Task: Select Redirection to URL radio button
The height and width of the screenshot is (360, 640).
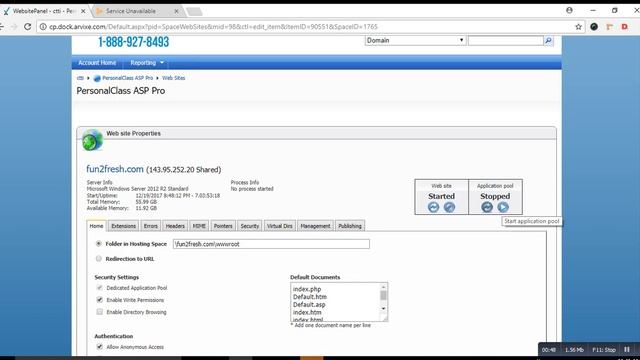Action: point(98,259)
